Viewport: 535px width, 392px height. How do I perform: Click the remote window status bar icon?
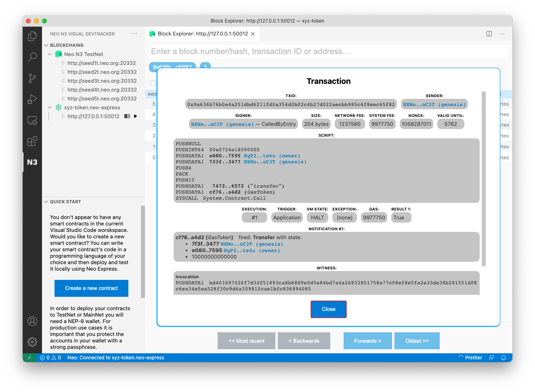point(29,358)
